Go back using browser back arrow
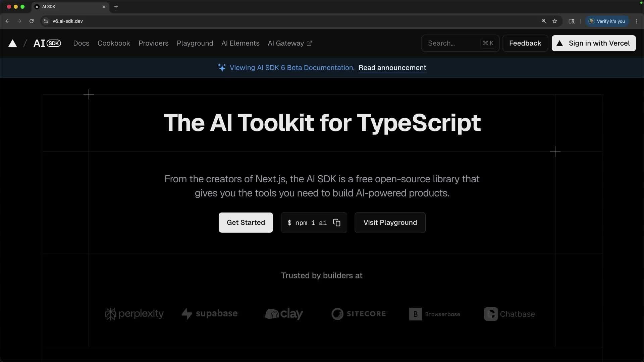The height and width of the screenshot is (362, 644). 7,21
